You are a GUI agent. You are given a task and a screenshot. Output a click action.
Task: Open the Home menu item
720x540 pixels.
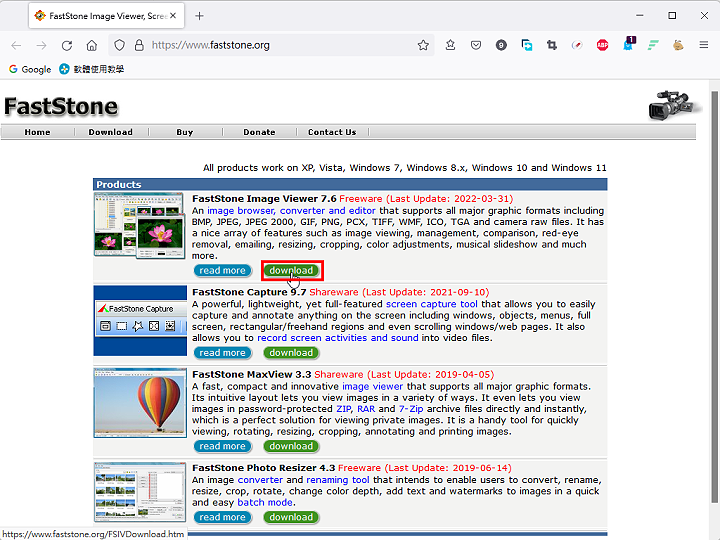coord(37,132)
